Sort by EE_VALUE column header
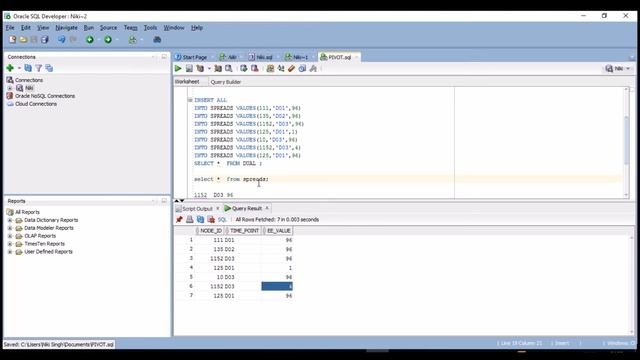Image resolution: width=640 pixels, height=360 pixels. [x=278, y=231]
